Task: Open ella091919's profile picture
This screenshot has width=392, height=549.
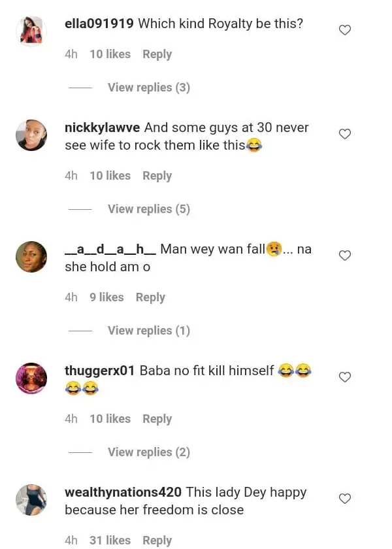Action: click(31, 31)
